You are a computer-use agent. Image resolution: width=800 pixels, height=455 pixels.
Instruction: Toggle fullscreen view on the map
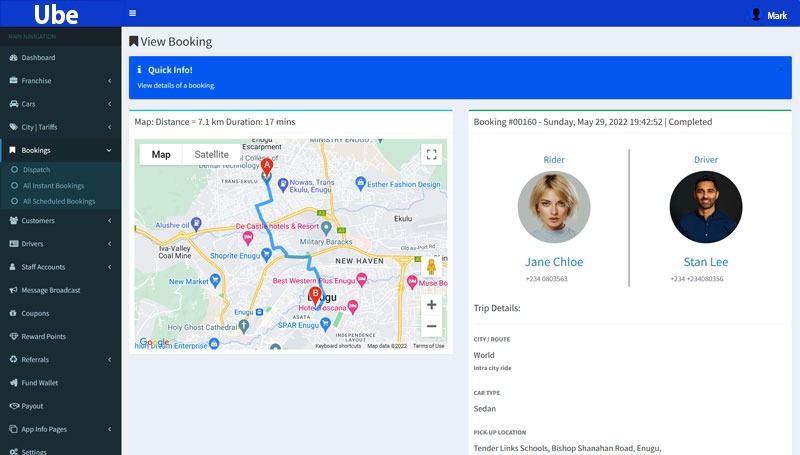pos(431,154)
